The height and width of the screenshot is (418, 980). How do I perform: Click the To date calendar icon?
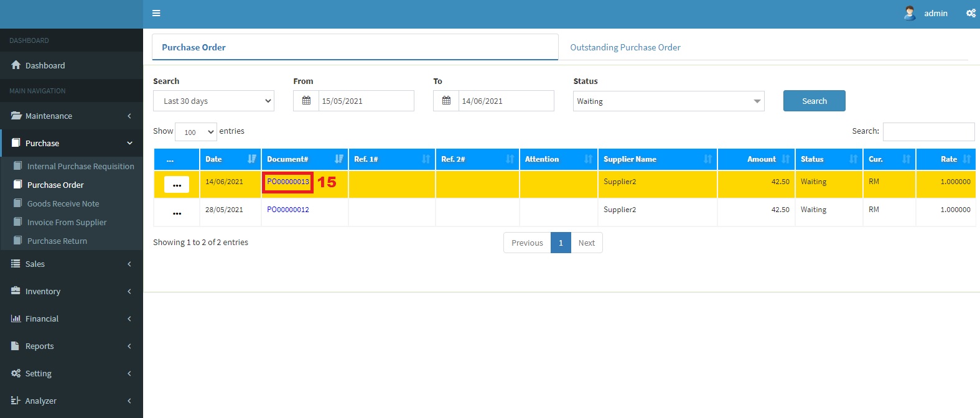tap(446, 101)
